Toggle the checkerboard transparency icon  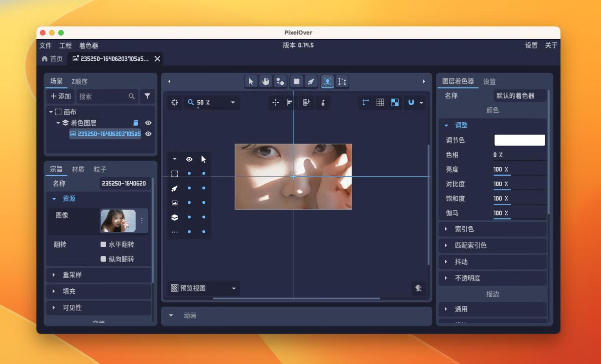point(395,102)
